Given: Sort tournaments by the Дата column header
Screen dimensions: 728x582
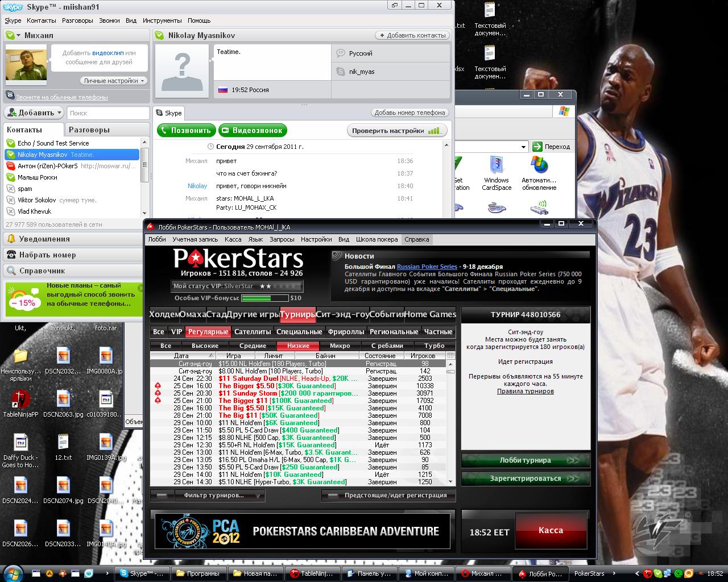Looking at the screenshot, I should tap(181, 356).
